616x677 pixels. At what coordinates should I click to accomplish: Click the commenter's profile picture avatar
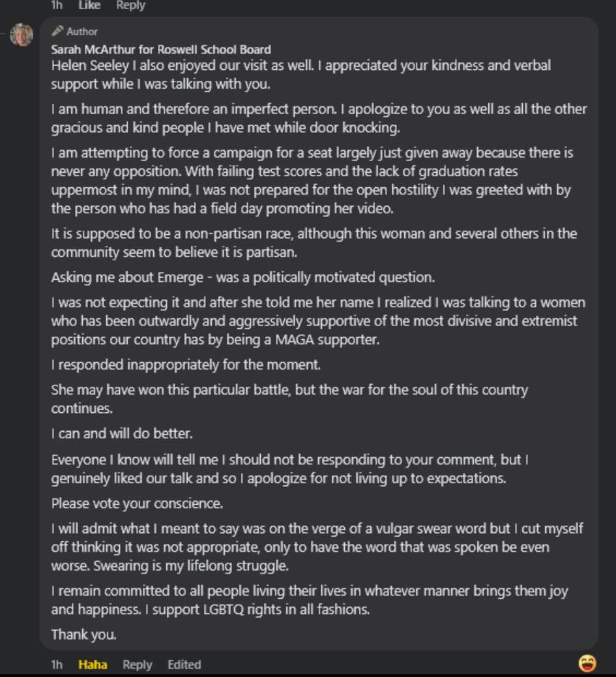click(x=22, y=35)
